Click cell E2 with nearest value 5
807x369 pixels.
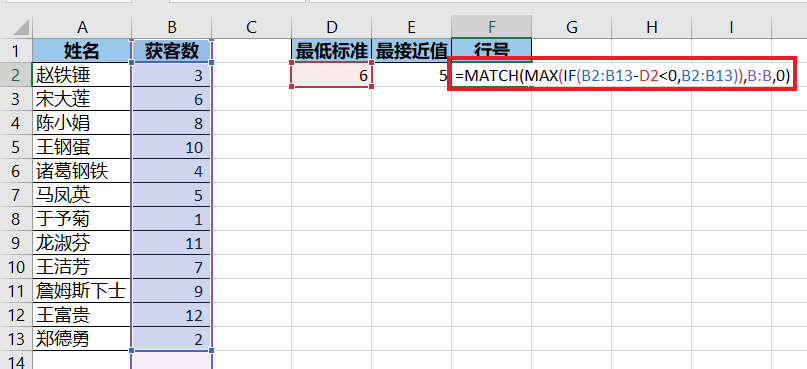click(411, 76)
